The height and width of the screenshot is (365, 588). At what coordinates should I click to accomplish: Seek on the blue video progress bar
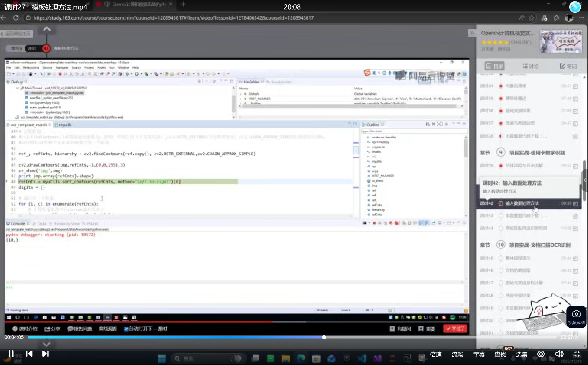(x=292, y=337)
